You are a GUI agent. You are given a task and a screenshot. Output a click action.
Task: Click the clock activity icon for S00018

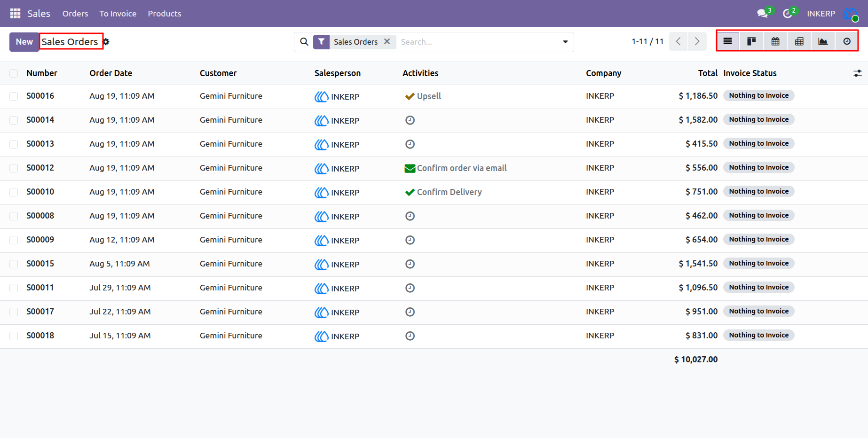click(x=410, y=336)
